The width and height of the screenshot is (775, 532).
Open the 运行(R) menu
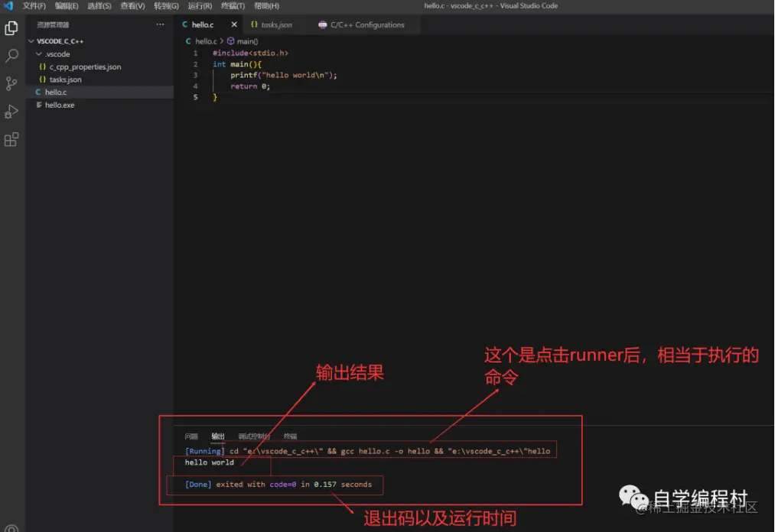click(200, 6)
